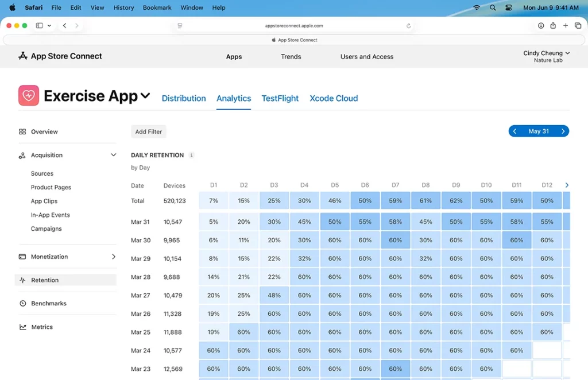The image size is (588, 380).
Task: Click the App Store Connect logo
Action: pyautogui.click(x=22, y=56)
